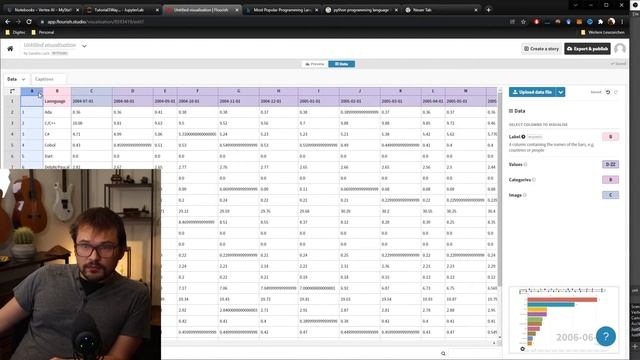Edit the Categories column binding field
This screenshot has height=360, width=640.
(x=610, y=180)
